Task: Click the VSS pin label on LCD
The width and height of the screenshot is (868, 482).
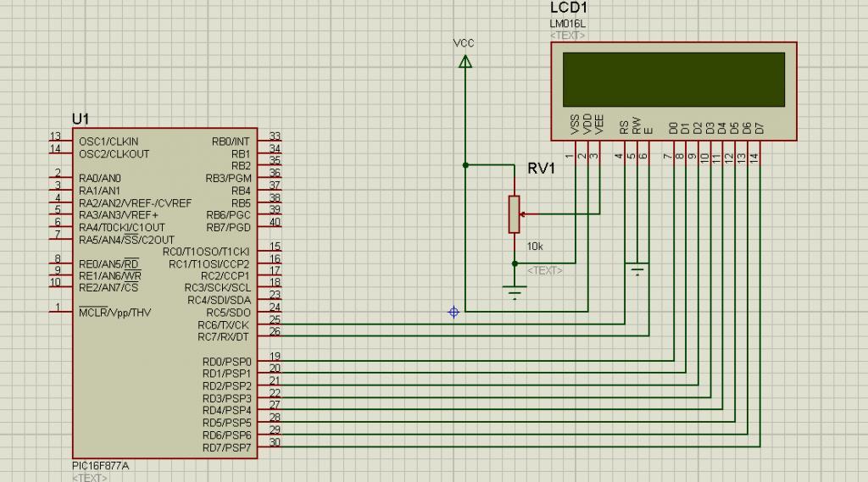Action: [575, 125]
